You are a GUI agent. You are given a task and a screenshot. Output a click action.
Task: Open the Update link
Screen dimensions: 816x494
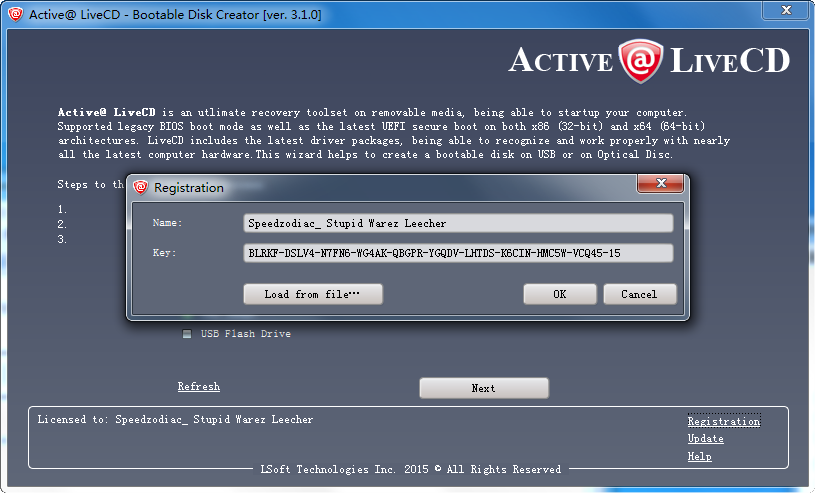[x=705, y=439]
